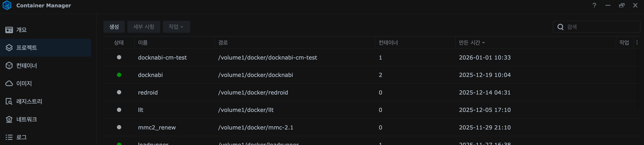Sort by the 이름 name column header

click(x=143, y=43)
